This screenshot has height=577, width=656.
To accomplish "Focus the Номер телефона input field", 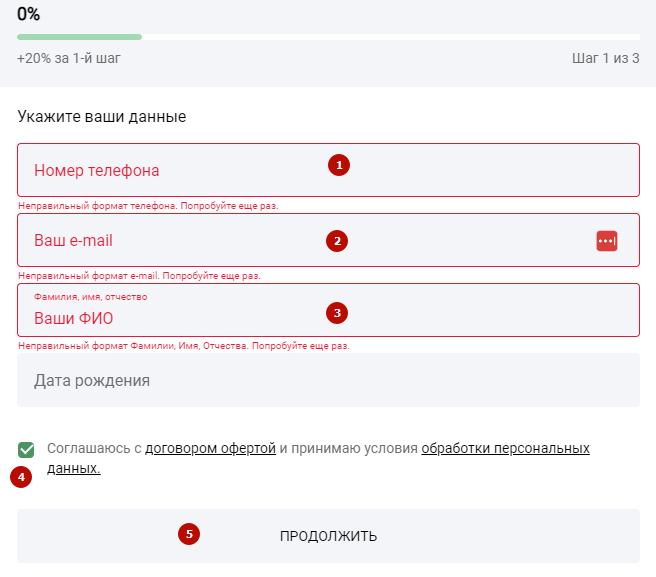I will (x=328, y=170).
